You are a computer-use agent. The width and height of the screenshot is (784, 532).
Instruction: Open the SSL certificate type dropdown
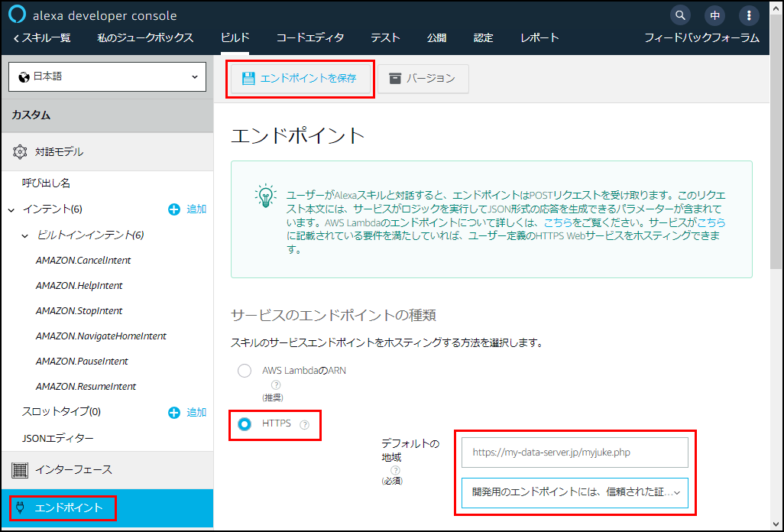(x=575, y=492)
